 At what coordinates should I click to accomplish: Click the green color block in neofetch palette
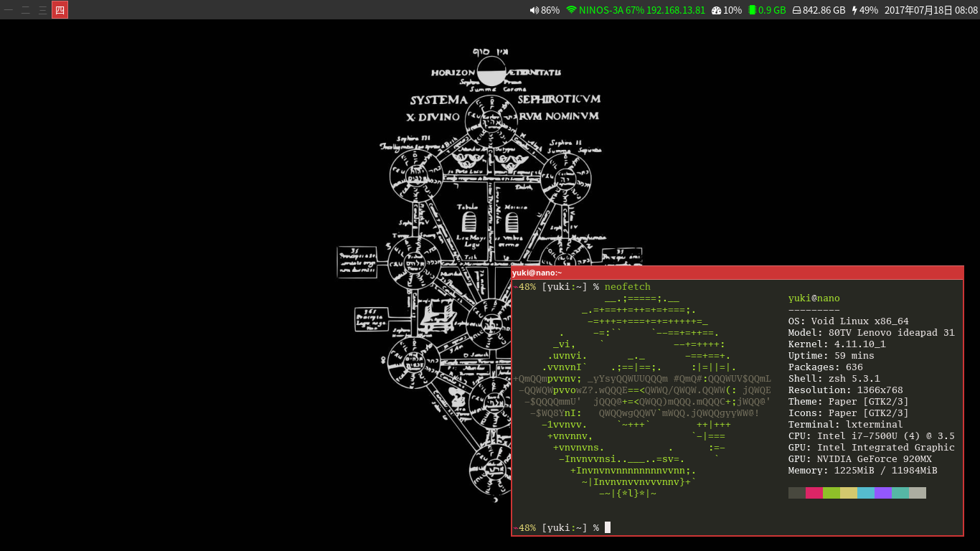[x=831, y=493]
